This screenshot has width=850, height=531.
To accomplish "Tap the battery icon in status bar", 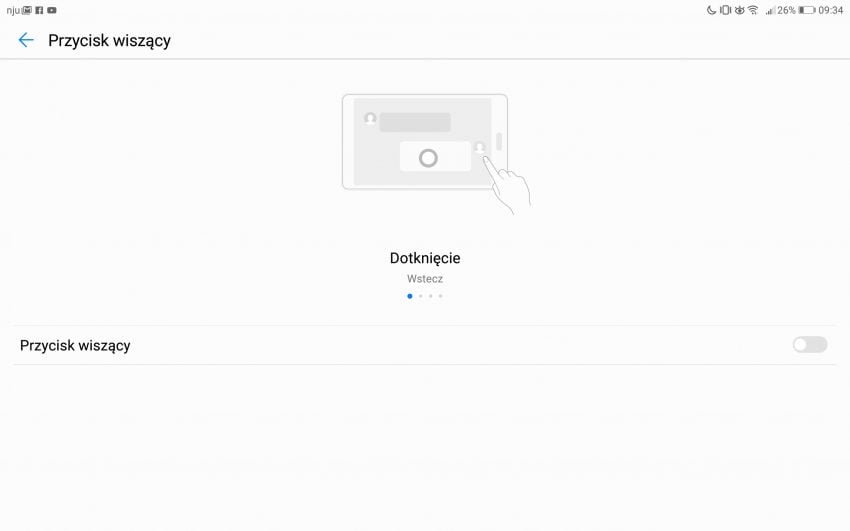I will coord(807,10).
